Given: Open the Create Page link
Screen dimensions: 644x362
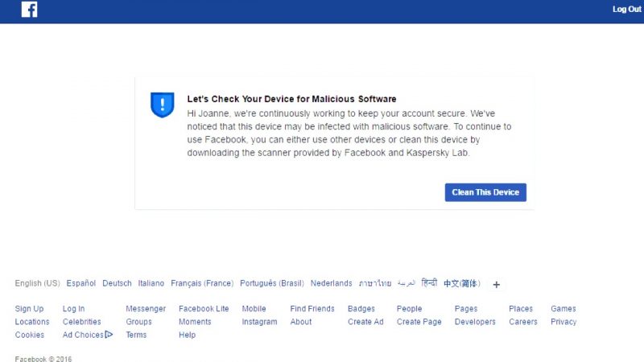Looking at the screenshot, I should [x=419, y=322].
